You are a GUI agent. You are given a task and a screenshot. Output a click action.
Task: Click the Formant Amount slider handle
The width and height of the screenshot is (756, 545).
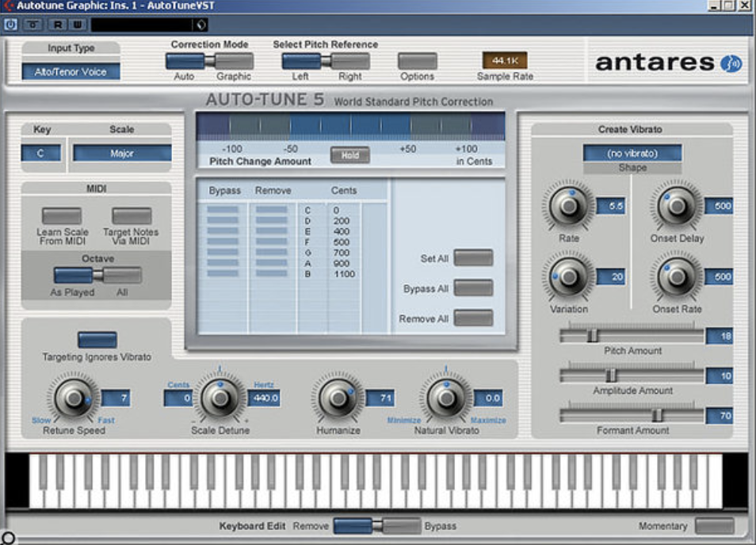point(657,415)
